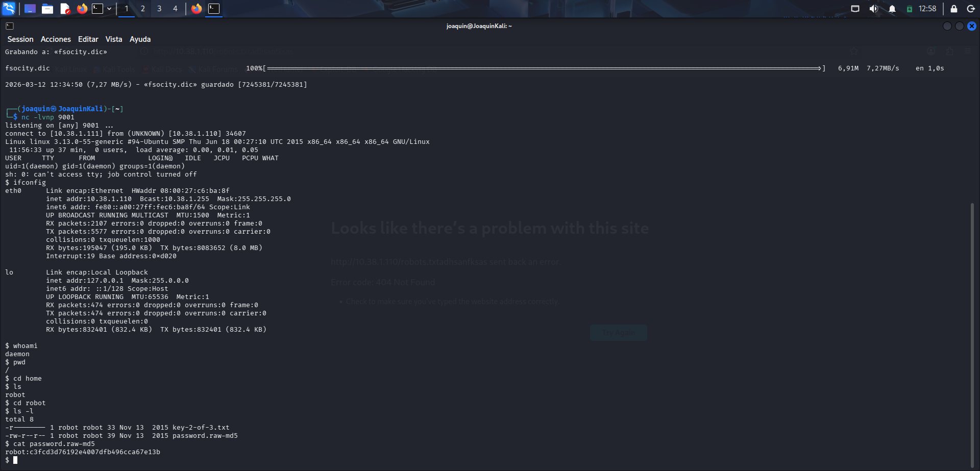
Task: Open the Vista menu in the terminal
Action: click(x=113, y=39)
